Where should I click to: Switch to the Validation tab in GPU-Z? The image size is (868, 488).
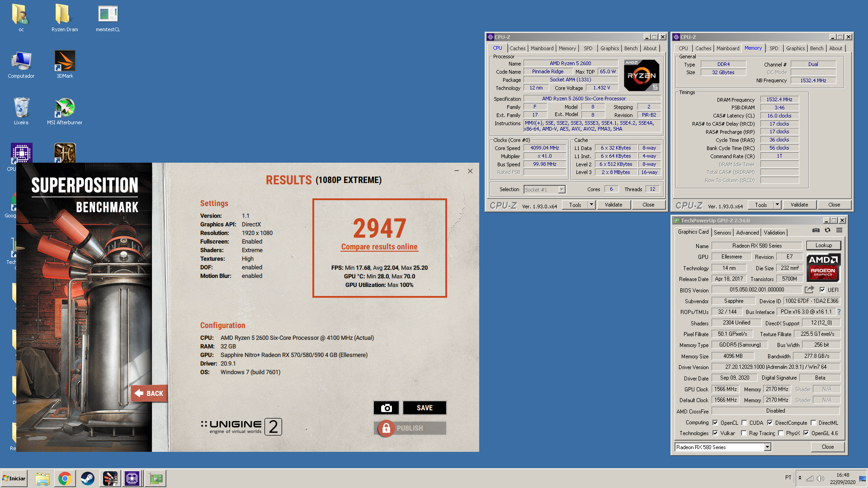(x=774, y=233)
